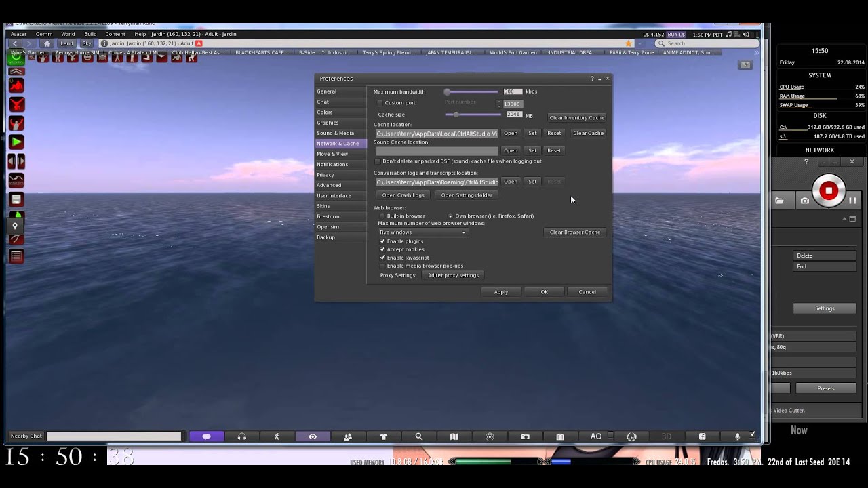Image resolution: width=868 pixels, height=488 pixels.
Task: Toggle the eye camera view icon
Action: click(313, 436)
